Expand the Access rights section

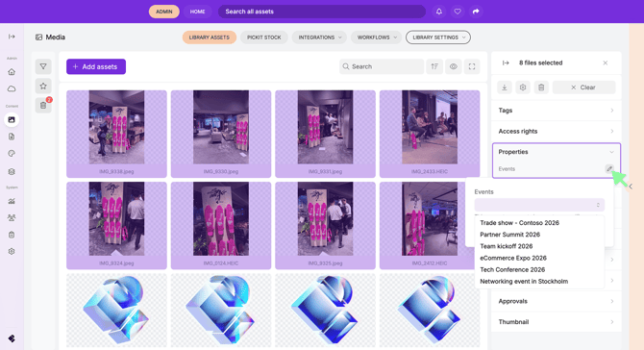pos(557,131)
